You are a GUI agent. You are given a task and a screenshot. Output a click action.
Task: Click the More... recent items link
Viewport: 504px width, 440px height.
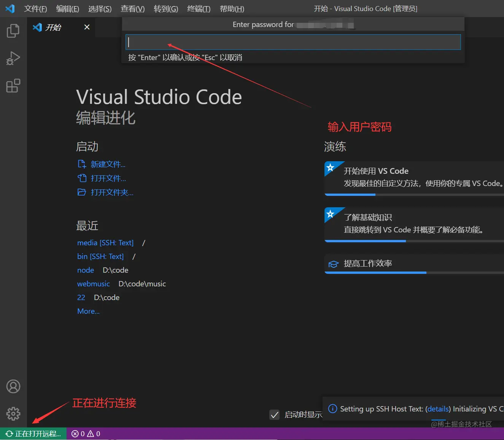(x=88, y=311)
